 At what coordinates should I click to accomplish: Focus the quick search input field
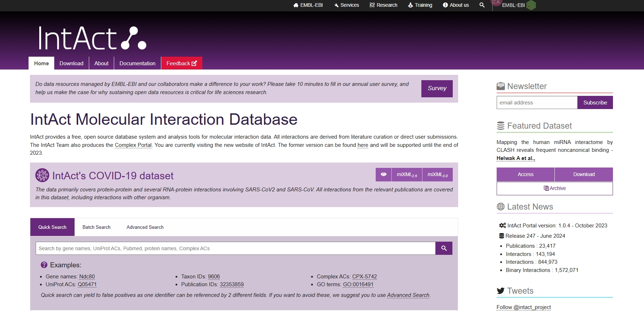point(235,248)
